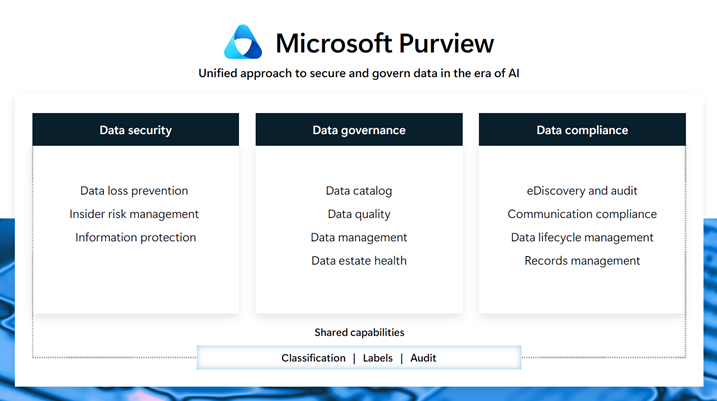This screenshot has height=401, width=717.
Task: Click Communication compliance
Action: click(582, 214)
